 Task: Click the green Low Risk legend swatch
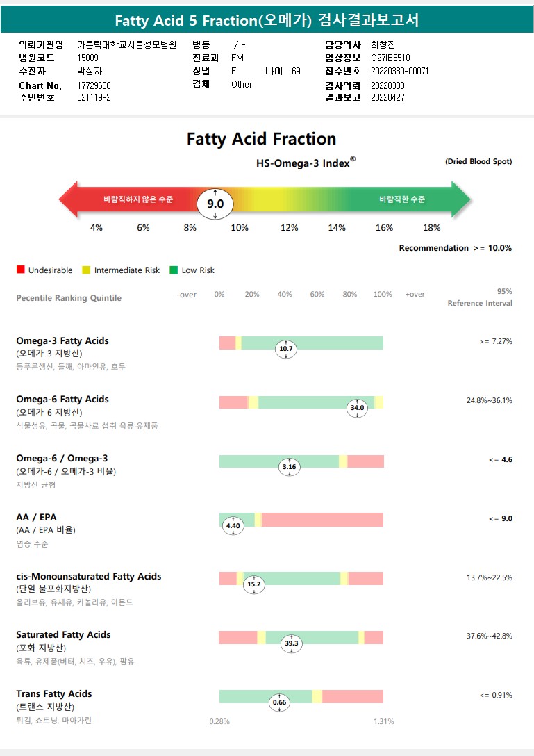pos(174,270)
